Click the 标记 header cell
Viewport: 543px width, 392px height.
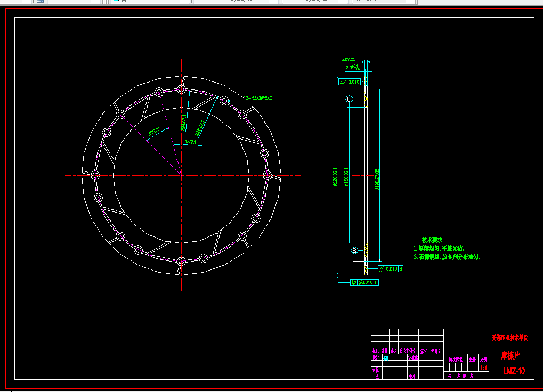(x=376, y=351)
